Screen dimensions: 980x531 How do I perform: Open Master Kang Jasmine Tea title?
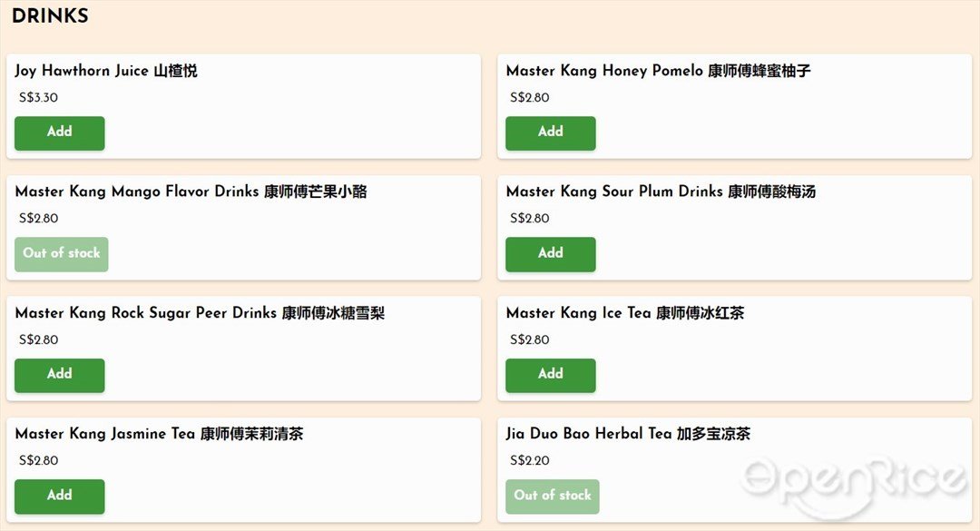(159, 434)
